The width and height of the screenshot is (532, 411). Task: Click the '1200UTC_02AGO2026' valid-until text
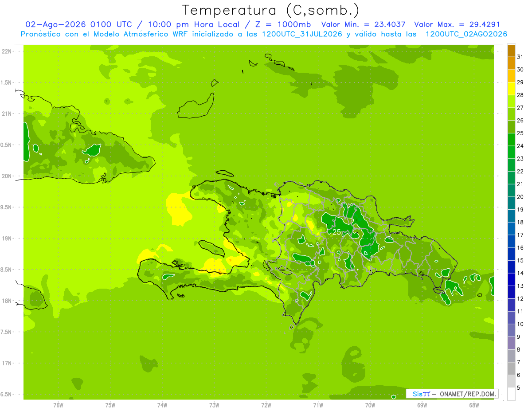point(466,34)
